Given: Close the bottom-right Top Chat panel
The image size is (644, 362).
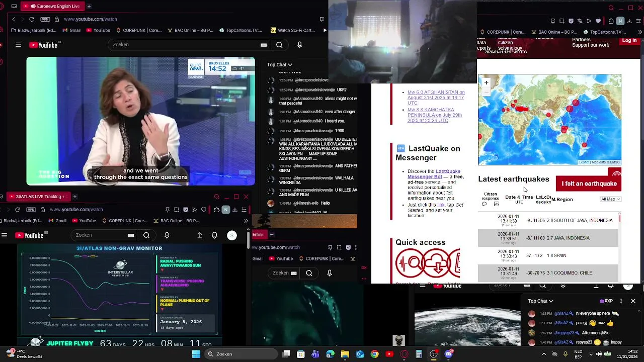Looking at the screenshot, I should 633,301.
